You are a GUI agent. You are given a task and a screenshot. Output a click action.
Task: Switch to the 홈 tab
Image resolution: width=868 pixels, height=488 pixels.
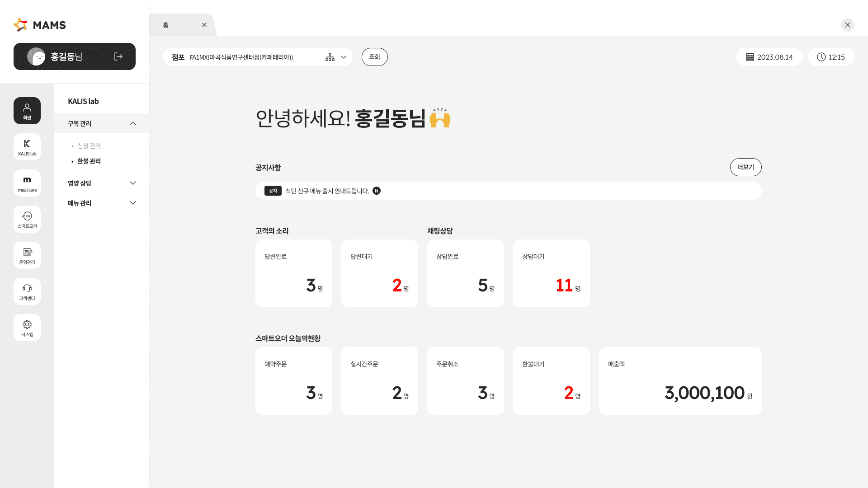[165, 25]
